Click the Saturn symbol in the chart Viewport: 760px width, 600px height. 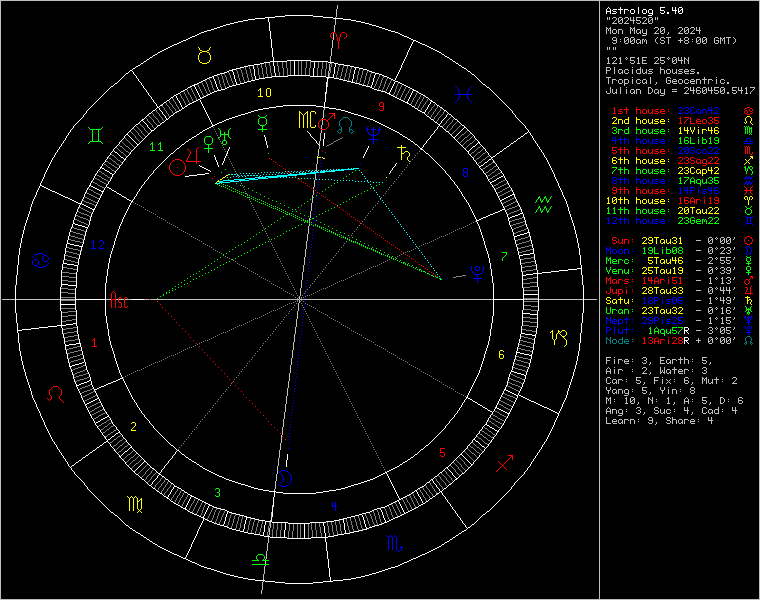coord(404,153)
